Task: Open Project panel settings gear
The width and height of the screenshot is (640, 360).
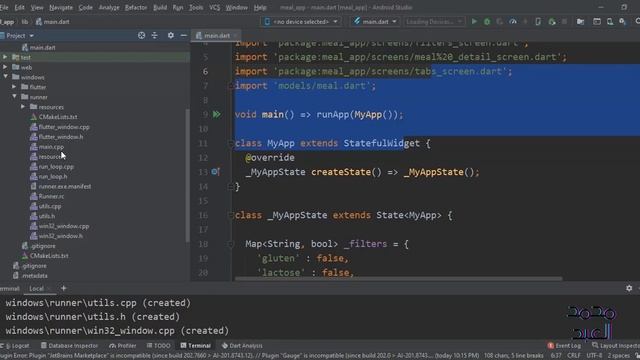Action: [171, 36]
